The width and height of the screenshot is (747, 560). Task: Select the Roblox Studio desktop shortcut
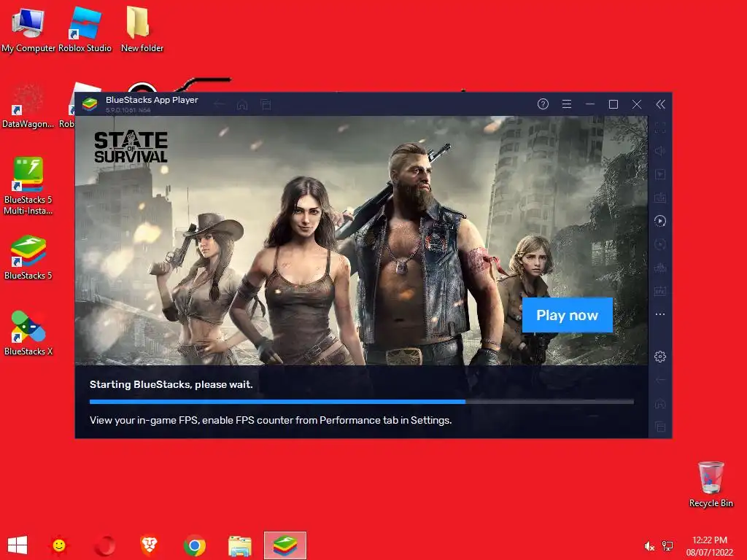[85, 29]
